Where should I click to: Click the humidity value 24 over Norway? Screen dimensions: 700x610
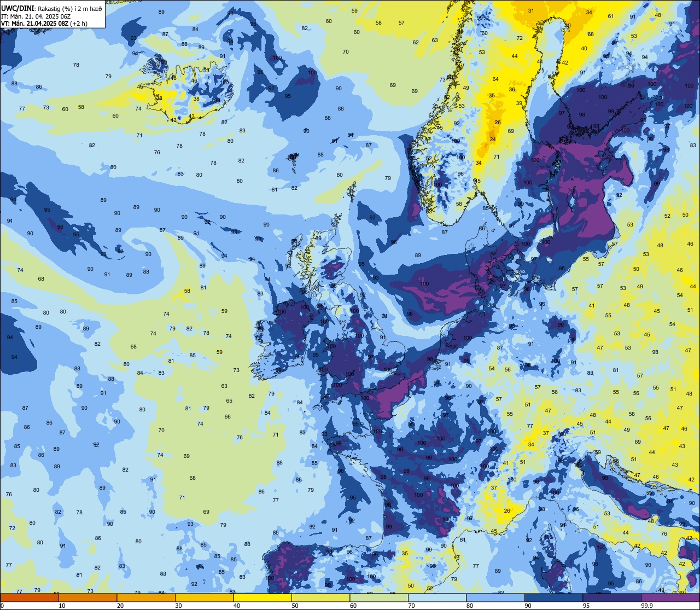click(x=493, y=140)
